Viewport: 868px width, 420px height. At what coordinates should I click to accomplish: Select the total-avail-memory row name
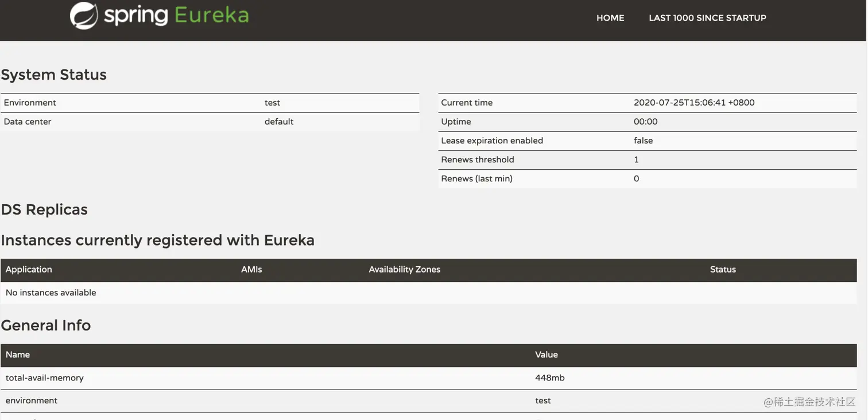[x=45, y=378]
